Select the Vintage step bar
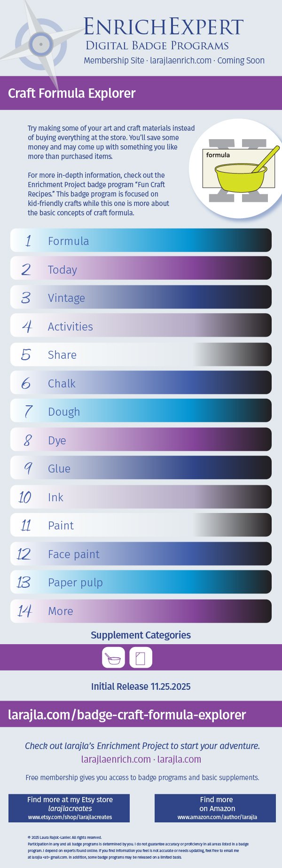 [x=141, y=297]
